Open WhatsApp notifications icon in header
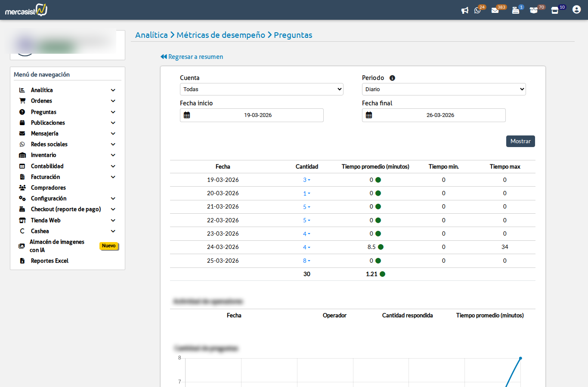This screenshot has width=588, height=387. (x=477, y=10)
